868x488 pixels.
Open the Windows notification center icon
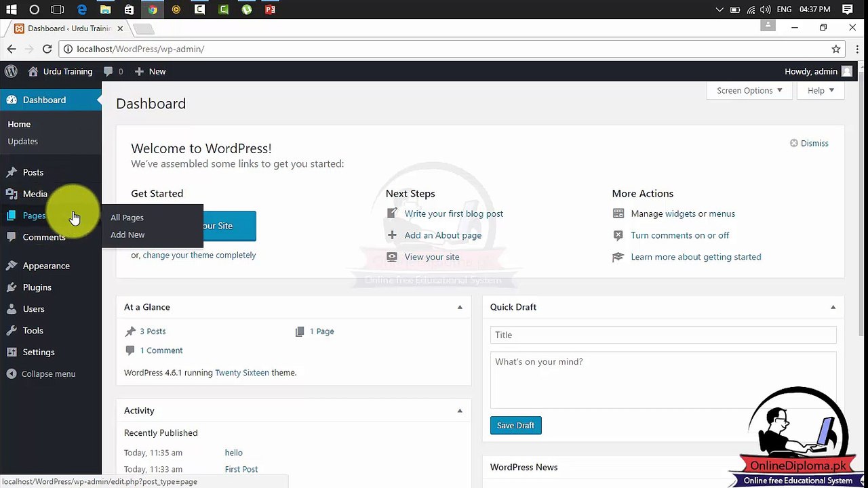pos(848,9)
